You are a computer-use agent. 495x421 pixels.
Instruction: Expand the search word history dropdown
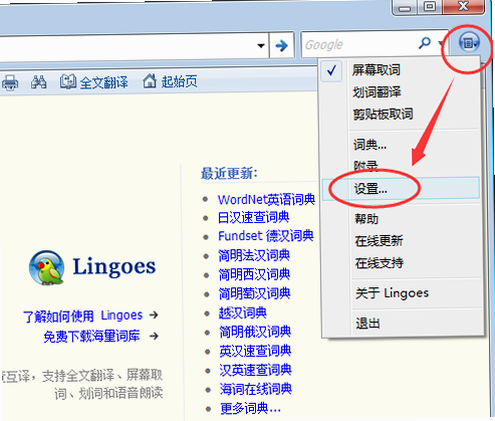[x=261, y=46]
